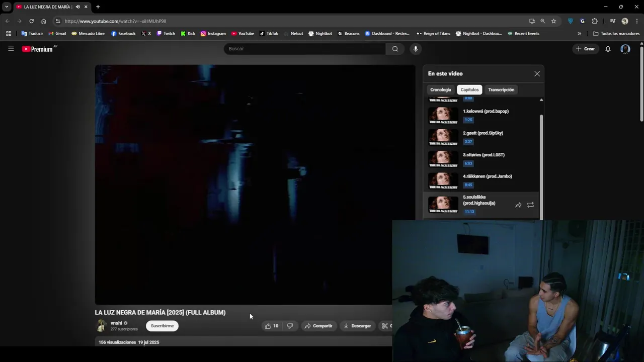Click the search magnifier button
The image size is (644, 362).
click(x=395, y=49)
